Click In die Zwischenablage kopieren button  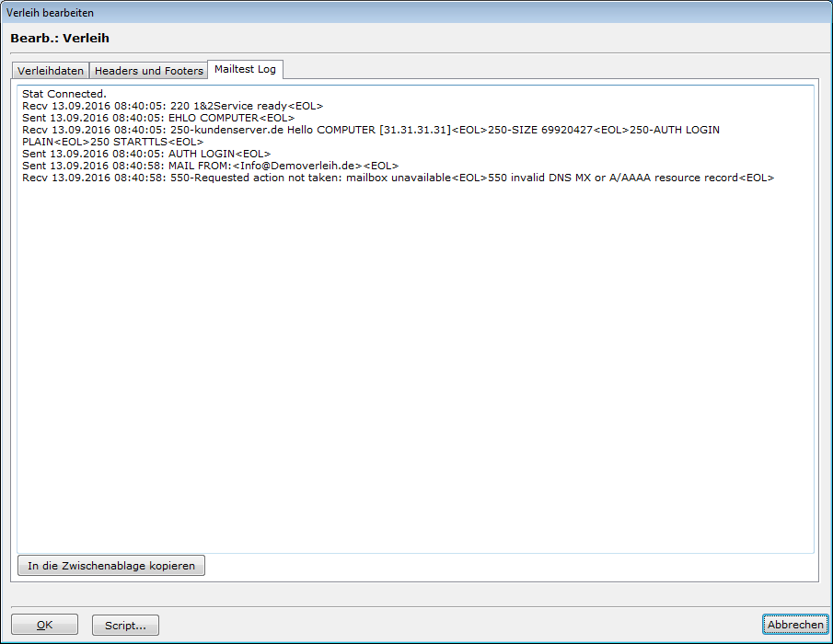tap(110, 566)
